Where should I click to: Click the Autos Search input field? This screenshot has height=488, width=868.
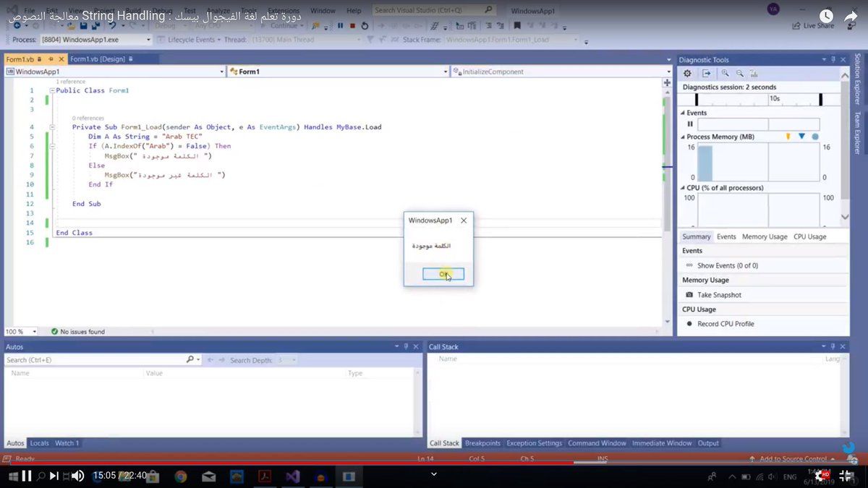tap(95, 359)
